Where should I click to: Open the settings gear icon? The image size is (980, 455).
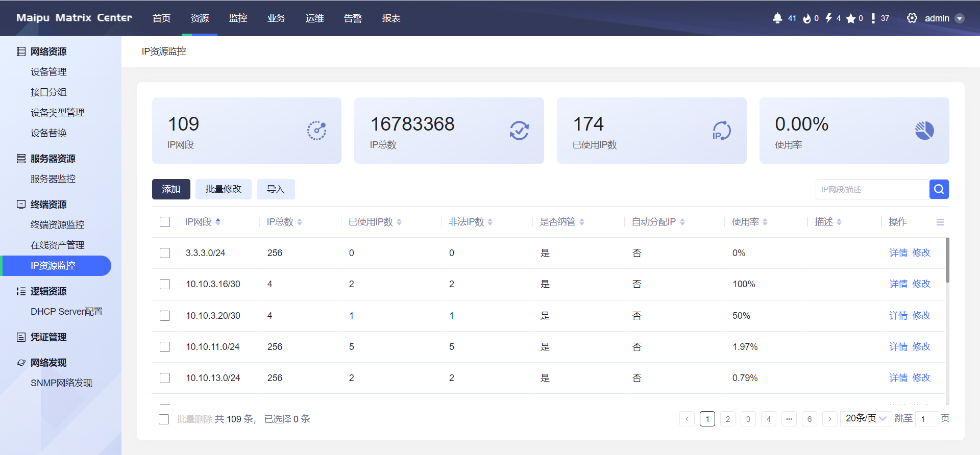(x=912, y=18)
